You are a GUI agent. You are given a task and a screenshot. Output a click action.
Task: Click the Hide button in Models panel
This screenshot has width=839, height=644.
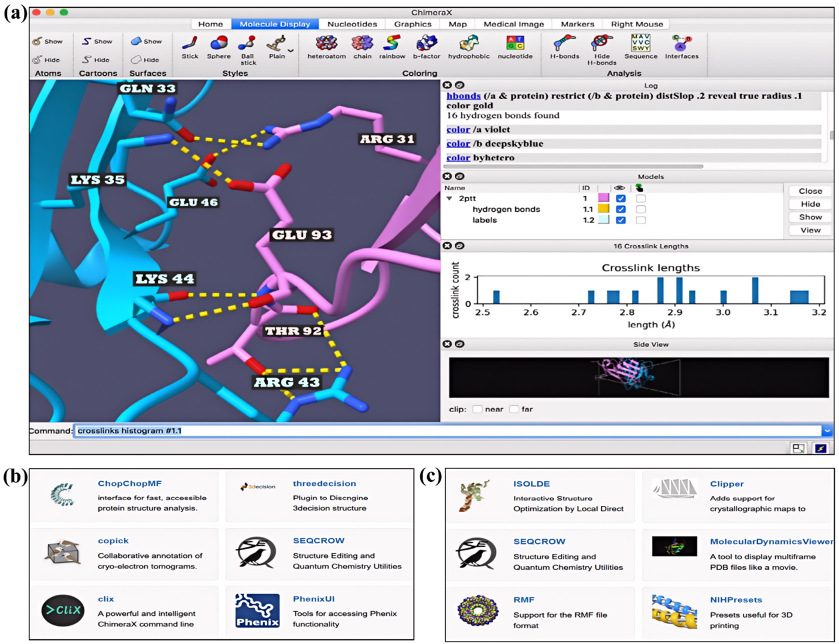point(810,204)
